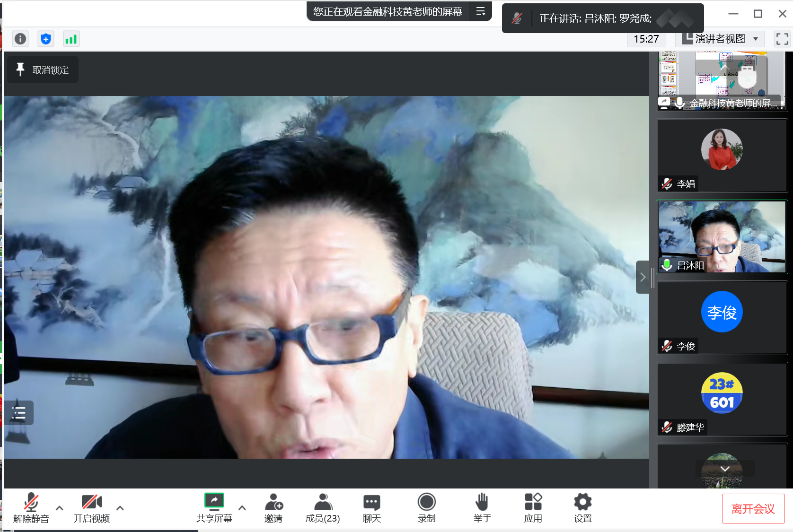Start recording with 录制 button

[426, 508]
